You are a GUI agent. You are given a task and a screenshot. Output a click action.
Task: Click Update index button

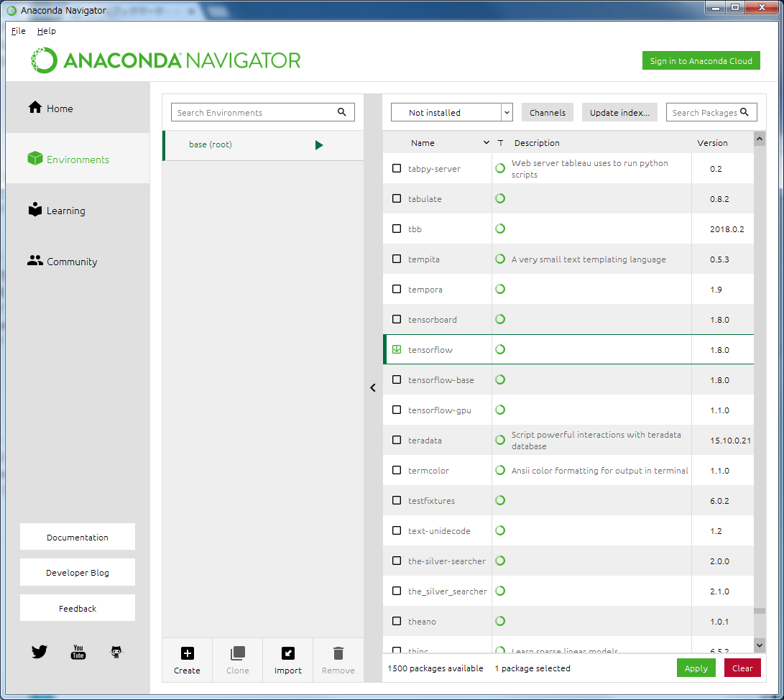[619, 112]
